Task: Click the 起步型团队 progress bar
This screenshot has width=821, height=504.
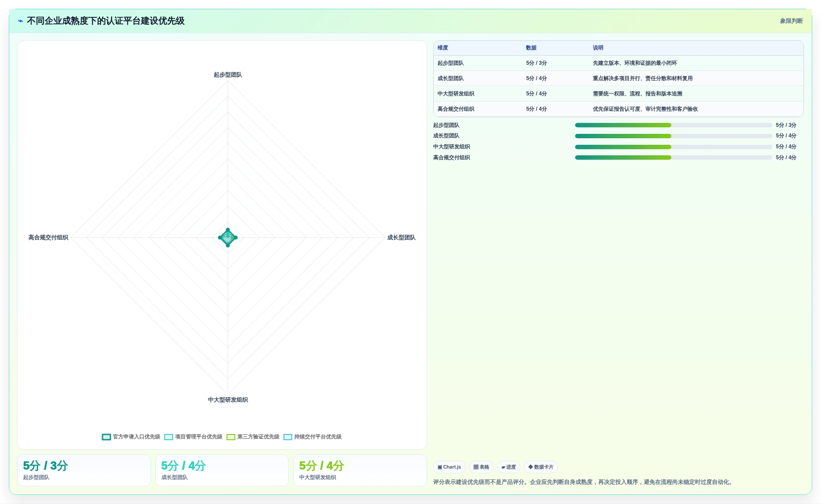Action: (x=674, y=125)
